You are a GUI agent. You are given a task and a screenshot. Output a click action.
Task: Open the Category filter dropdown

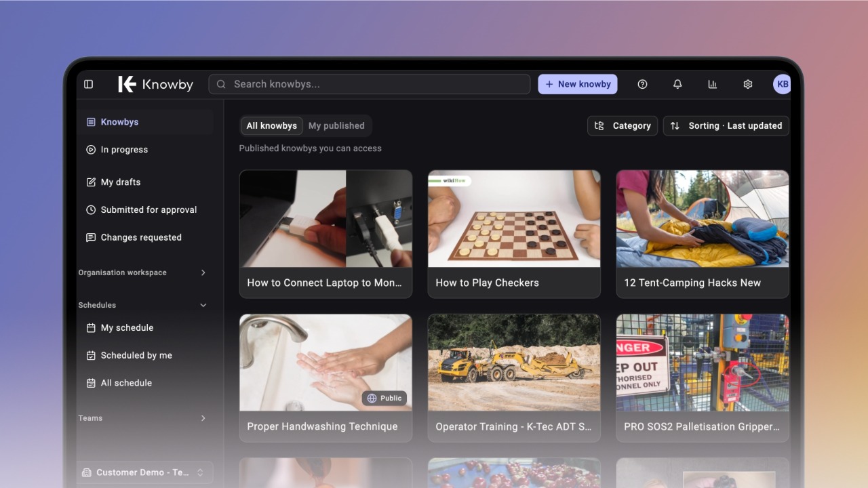tap(623, 125)
